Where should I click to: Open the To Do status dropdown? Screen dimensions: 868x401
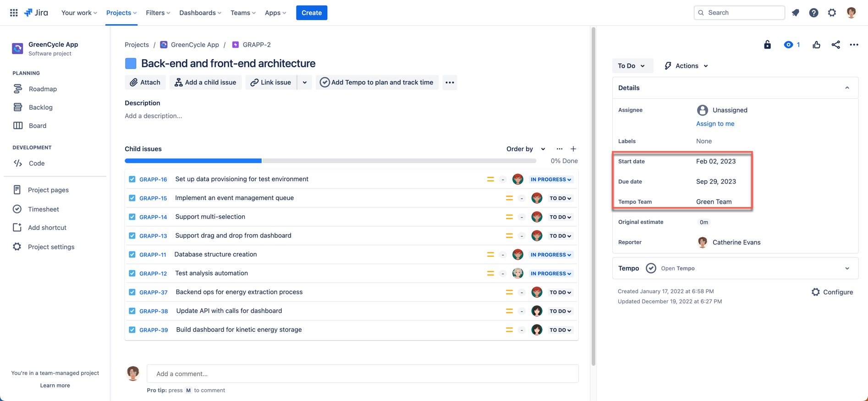(x=631, y=66)
